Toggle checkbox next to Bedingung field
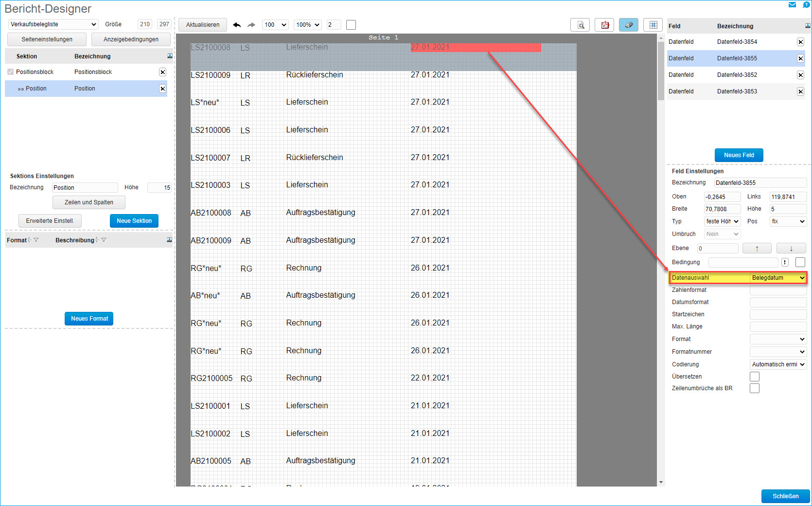Image resolution: width=812 pixels, height=506 pixels. click(x=800, y=262)
